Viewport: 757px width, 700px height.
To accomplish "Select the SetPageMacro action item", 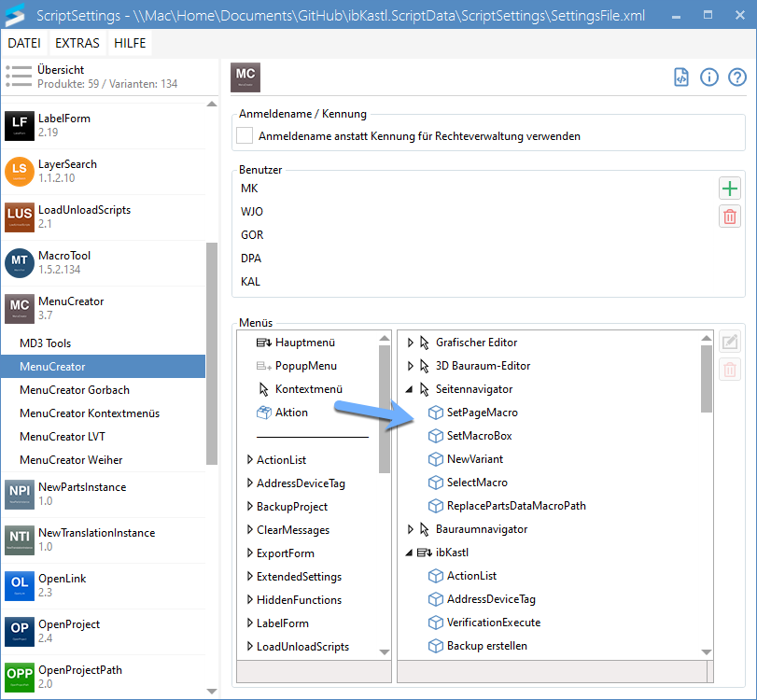I will 482,413.
